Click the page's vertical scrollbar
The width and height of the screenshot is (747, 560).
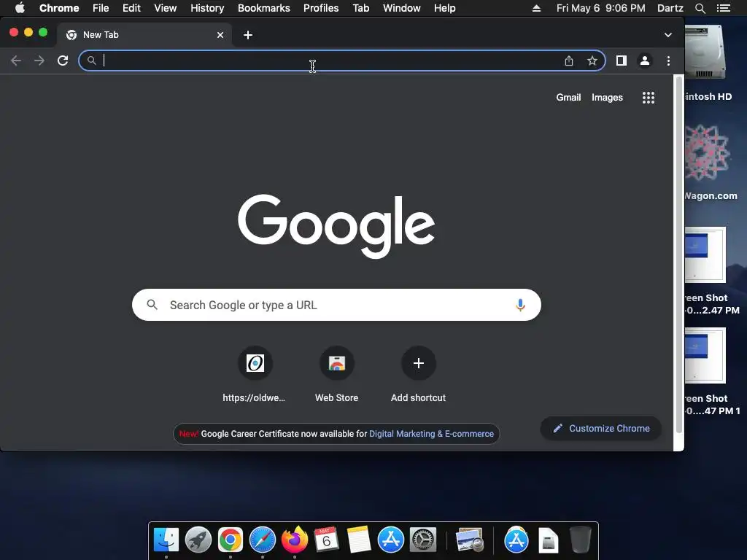point(678,254)
